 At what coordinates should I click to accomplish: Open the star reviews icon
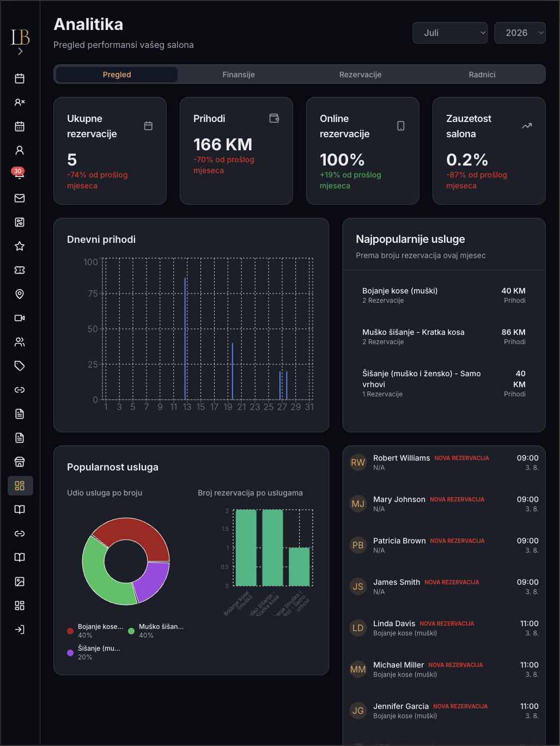(x=20, y=246)
